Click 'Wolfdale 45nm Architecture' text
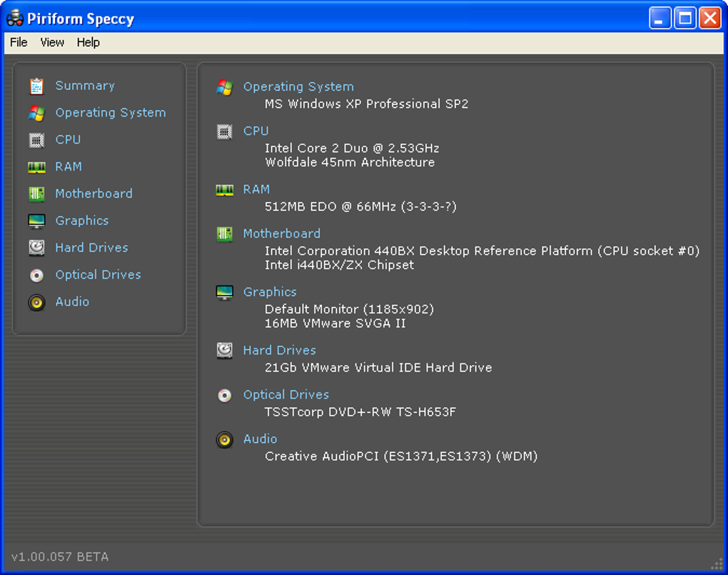This screenshot has width=728, height=575. pos(350,162)
